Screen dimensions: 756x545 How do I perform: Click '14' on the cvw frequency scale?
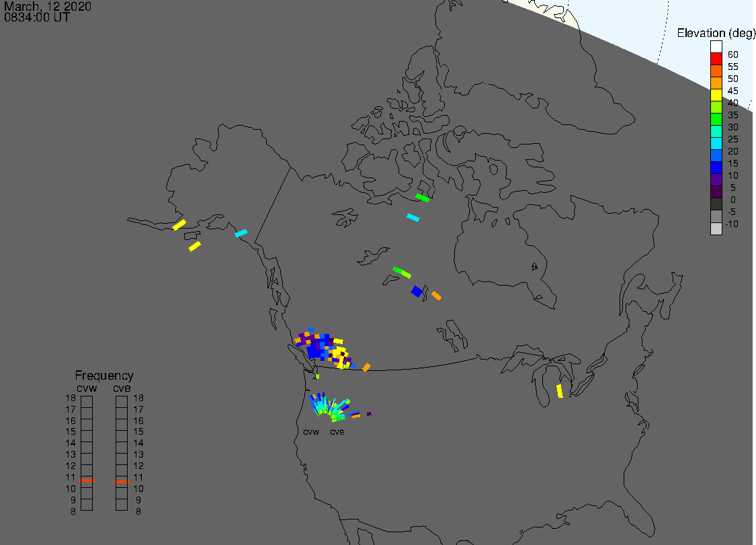pos(71,443)
